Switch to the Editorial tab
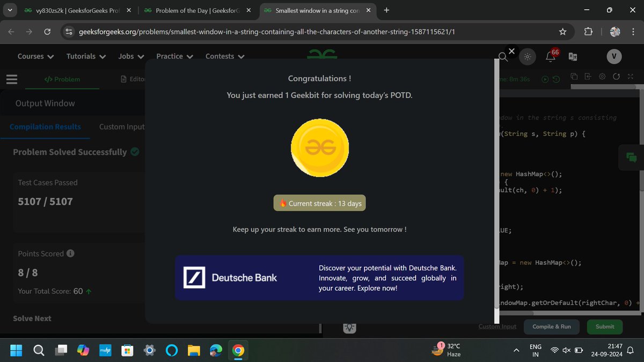The height and width of the screenshot is (362, 644). point(133,79)
